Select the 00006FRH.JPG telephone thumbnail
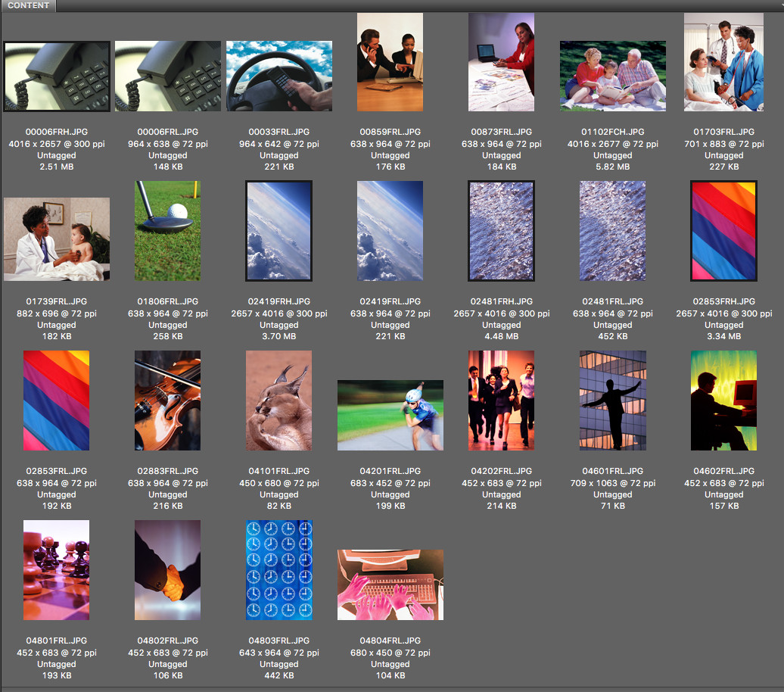The width and height of the screenshot is (784, 692). click(57, 76)
